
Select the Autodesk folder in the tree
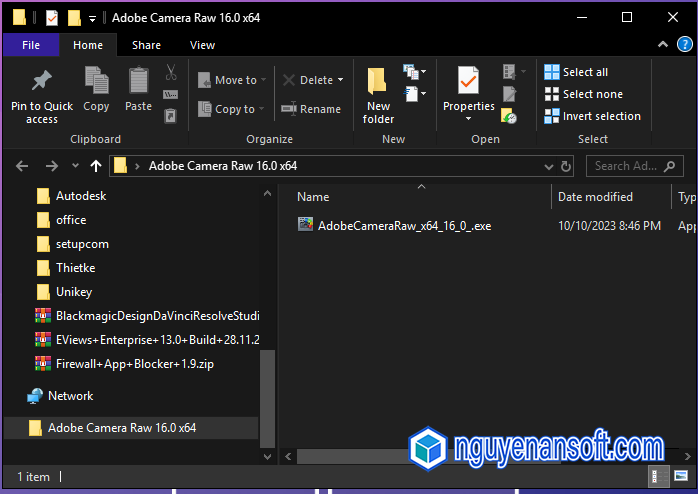click(81, 196)
